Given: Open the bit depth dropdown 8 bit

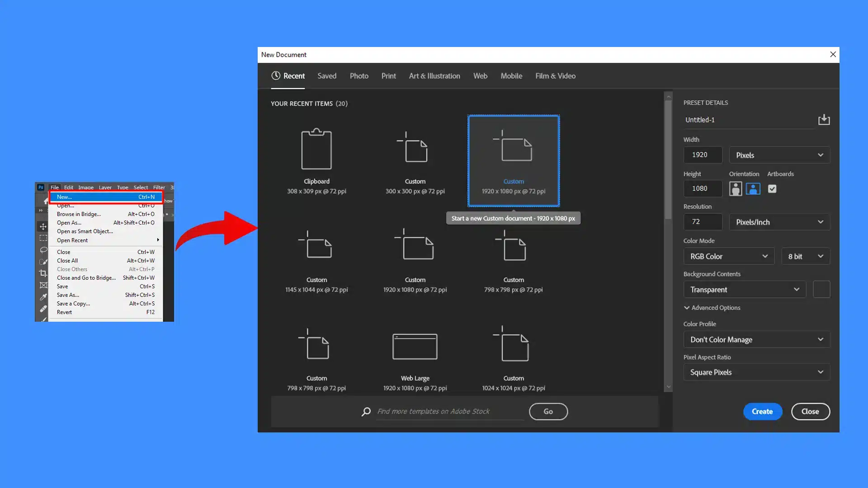Looking at the screenshot, I should [x=806, y=256].
